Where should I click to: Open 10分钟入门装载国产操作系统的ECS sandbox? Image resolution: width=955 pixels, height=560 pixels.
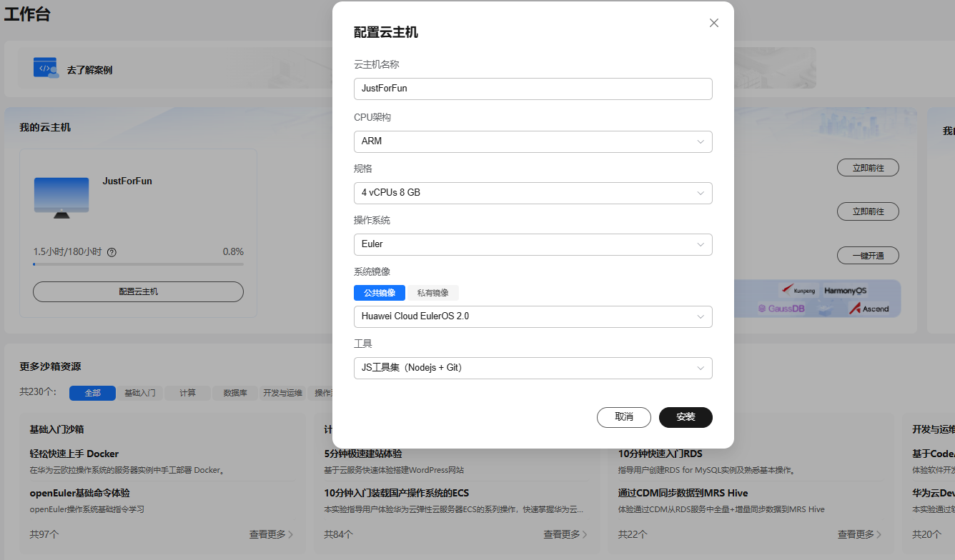(x=396, y=493)
